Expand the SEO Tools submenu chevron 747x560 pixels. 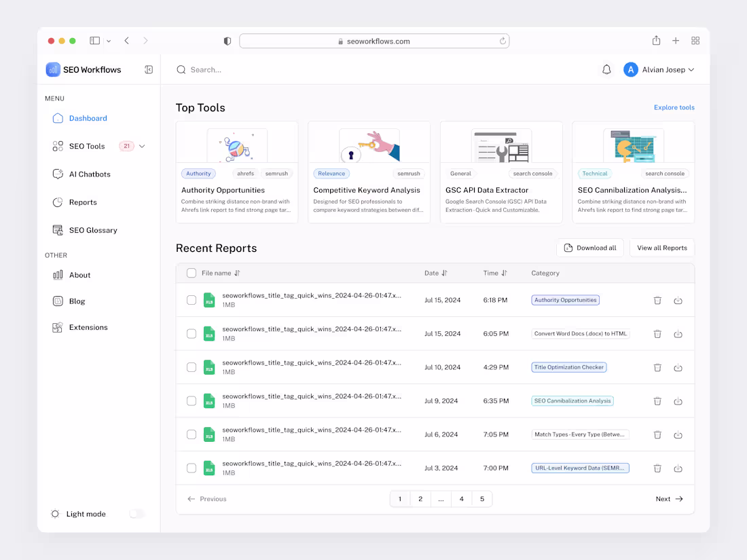(142, 146)
